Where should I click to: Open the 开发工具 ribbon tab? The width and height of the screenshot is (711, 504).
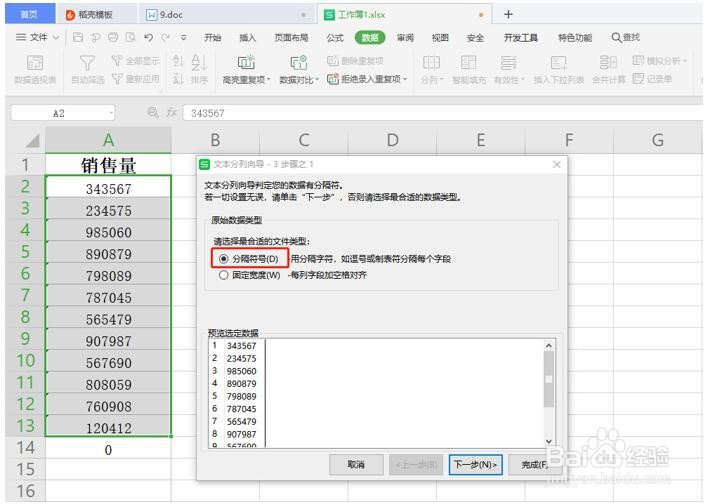[521, 38]
